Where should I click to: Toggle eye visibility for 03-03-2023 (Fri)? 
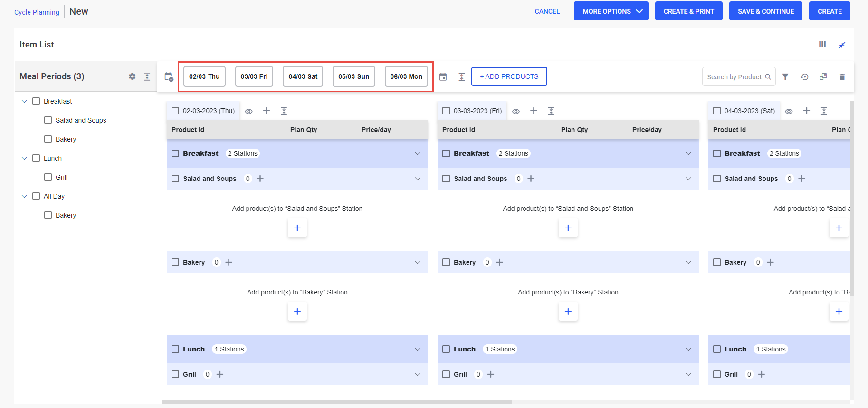(x=516, y=111)
